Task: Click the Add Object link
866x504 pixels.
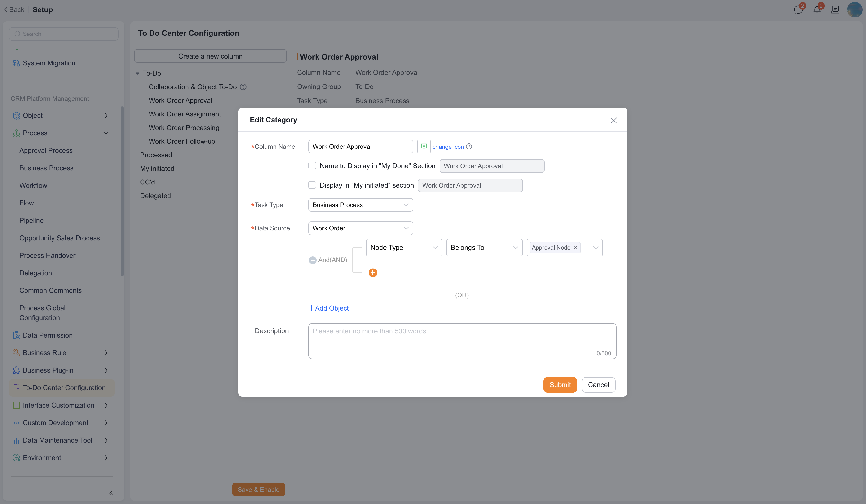Action: 328,308
